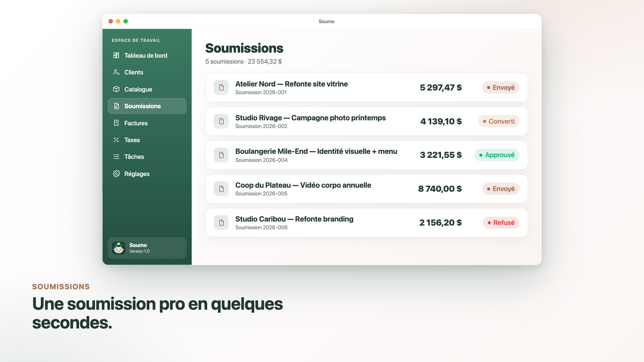Click document icon beside Boulangerie Mile-End row
The width and height of the screenshot is (644, 362).
point(221,155)
